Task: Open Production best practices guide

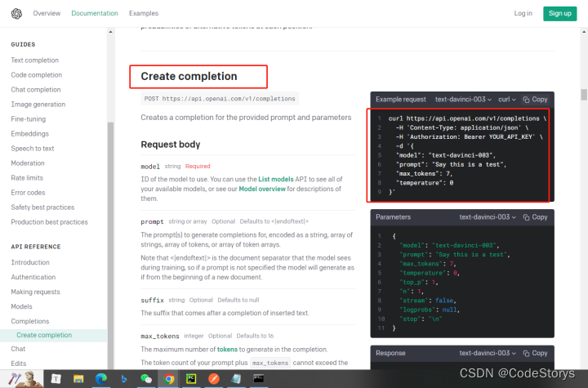Action: 50,221
